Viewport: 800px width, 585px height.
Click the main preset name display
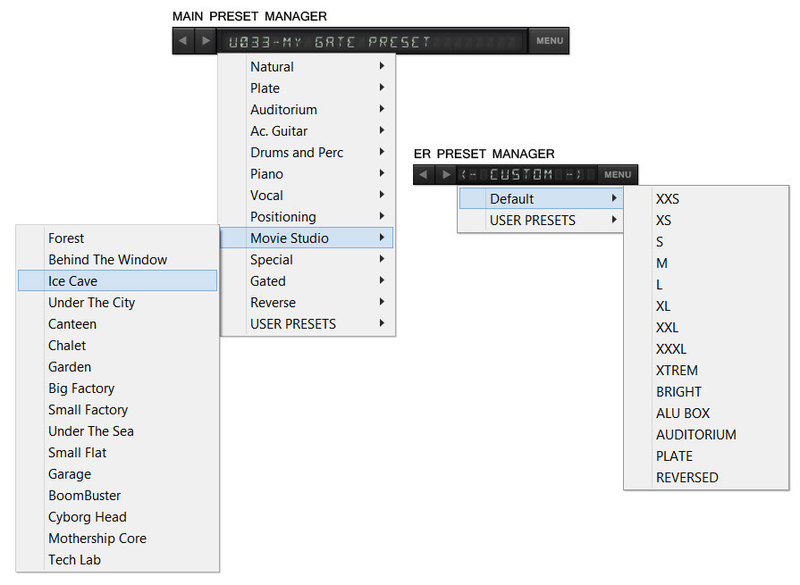click(x=370, y=41)
